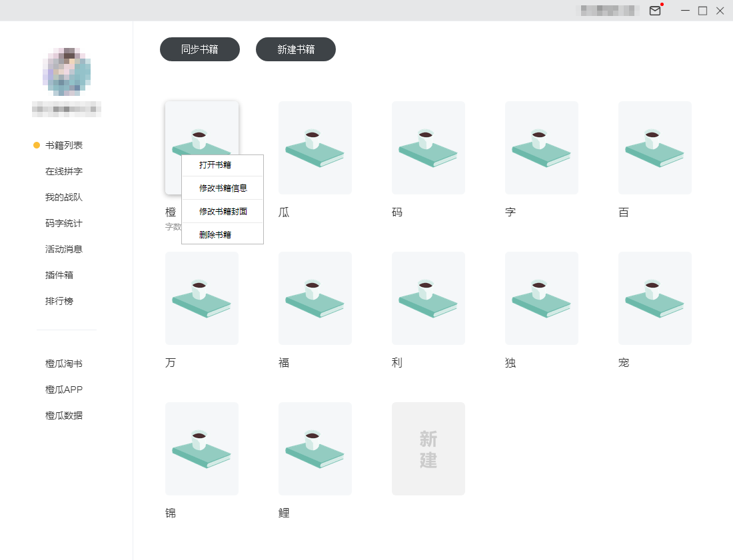Open 橙瓜淘书 in the sidebar
This screenshot has width=733, height=560.
point(65,364)
